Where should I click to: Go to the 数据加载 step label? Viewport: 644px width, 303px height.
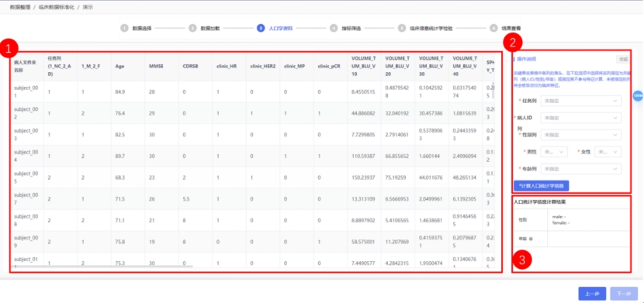[209, 29]
